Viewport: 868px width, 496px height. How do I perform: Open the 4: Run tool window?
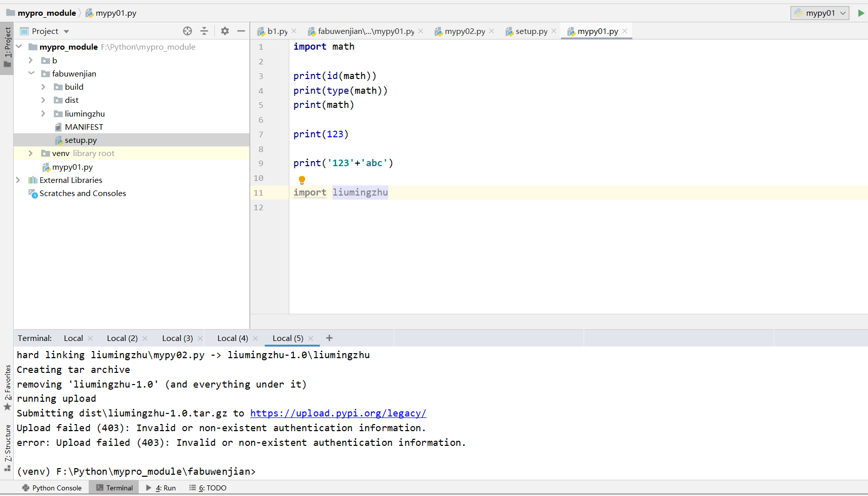(161, 488)
